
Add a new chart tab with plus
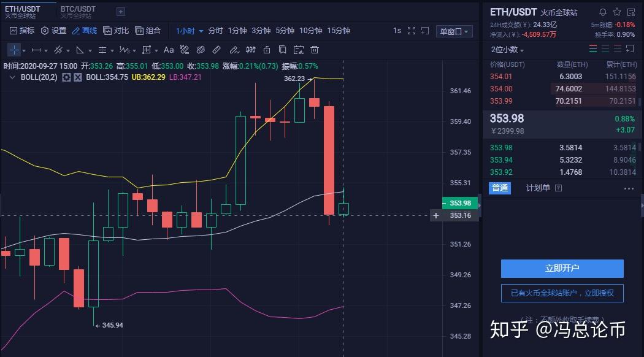(120, 12)
